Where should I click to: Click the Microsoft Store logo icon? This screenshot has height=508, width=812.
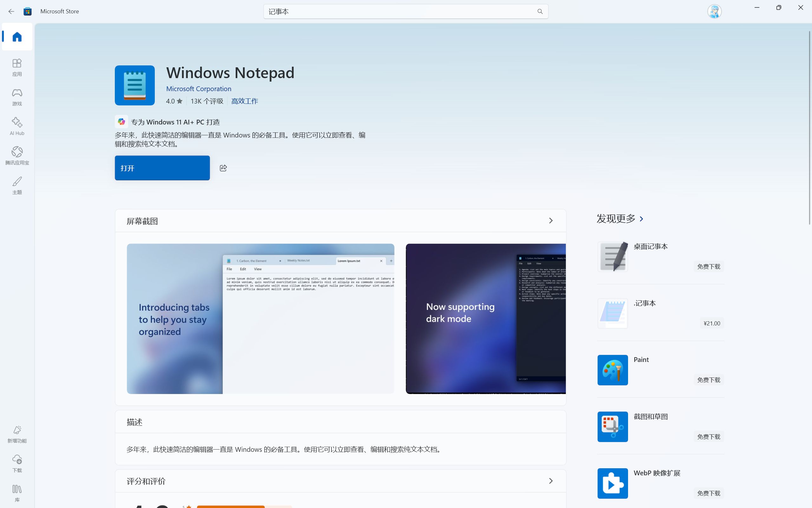[28, 11]
